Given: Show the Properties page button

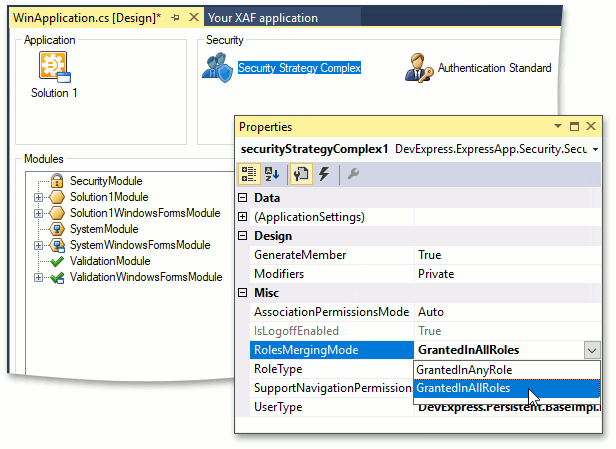Looking at the screenshot, I should coord(301,174).
